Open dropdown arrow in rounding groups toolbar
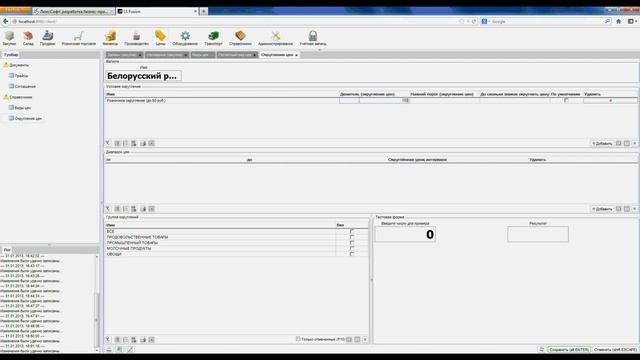The image size is (640, 360). (x=365, y=340)
